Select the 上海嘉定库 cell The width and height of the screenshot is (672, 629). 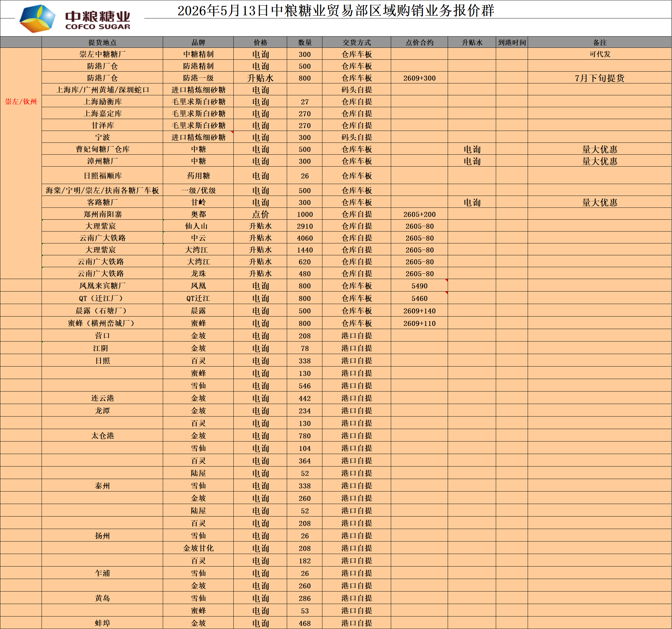click(x=102, y=113)
